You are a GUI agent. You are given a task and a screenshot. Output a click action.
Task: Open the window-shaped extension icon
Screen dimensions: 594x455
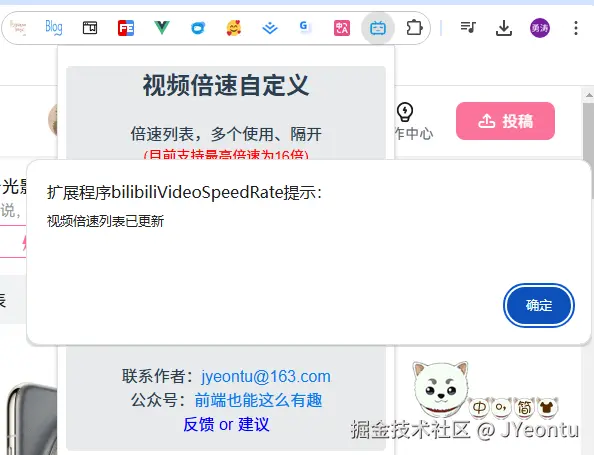[90, 28]
